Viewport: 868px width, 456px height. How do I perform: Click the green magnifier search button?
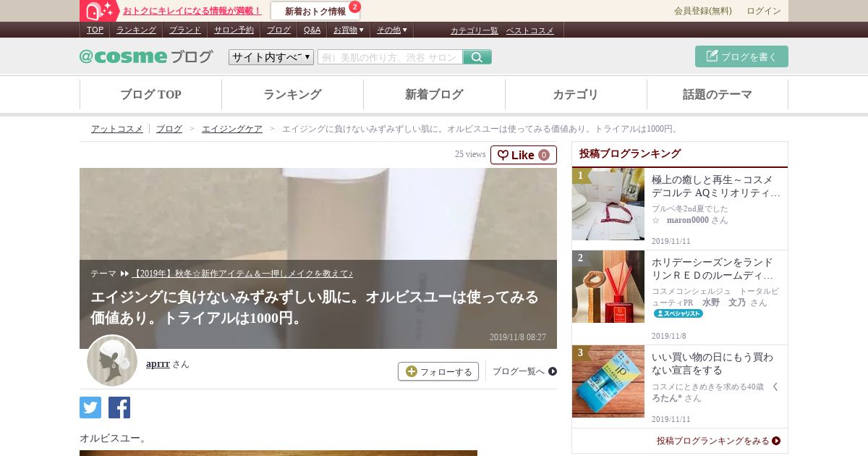pyautogui.click(x=477, y=57)
